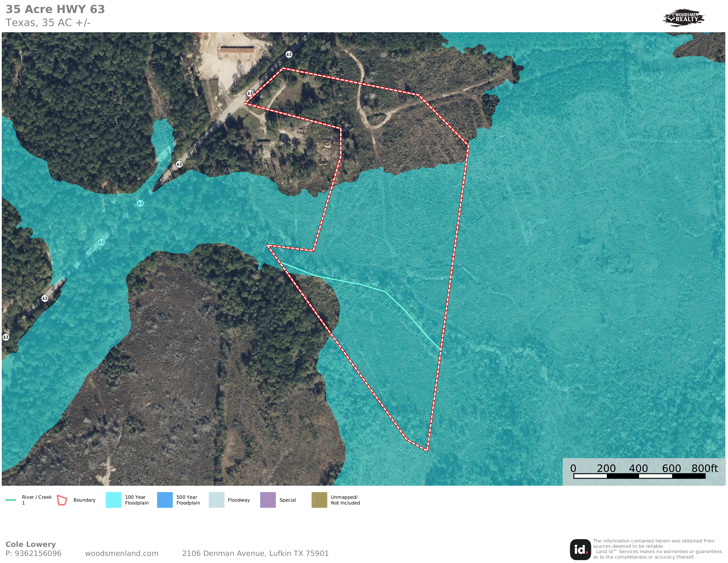Screen dimensions: 728x563
Task: Click the 2106 Denman Avenue address
Action: click(255, 553)
